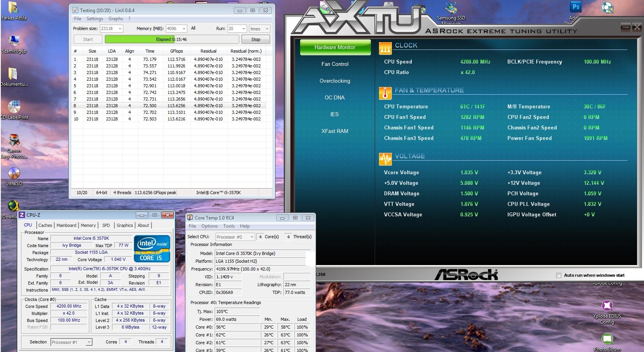Switch to the Graphics tab in CPU-Z

click(x=125, y=225)
